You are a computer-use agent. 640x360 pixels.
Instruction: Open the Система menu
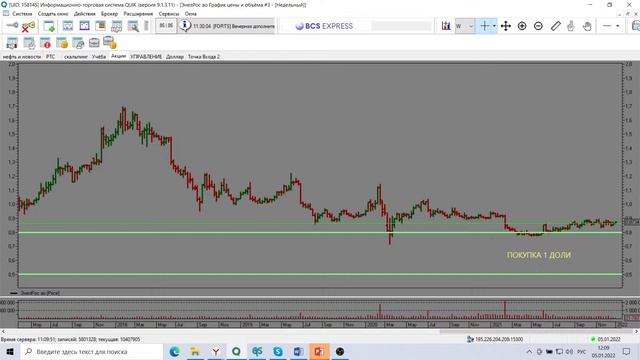pyautogui.click(x=22, y=14)
